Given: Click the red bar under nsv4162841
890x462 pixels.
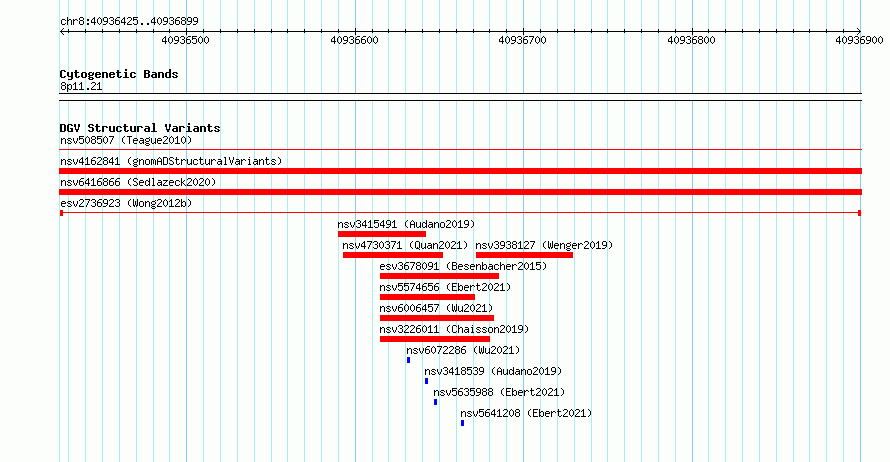Looking at the screenshot, I should [x=460, y=171].
